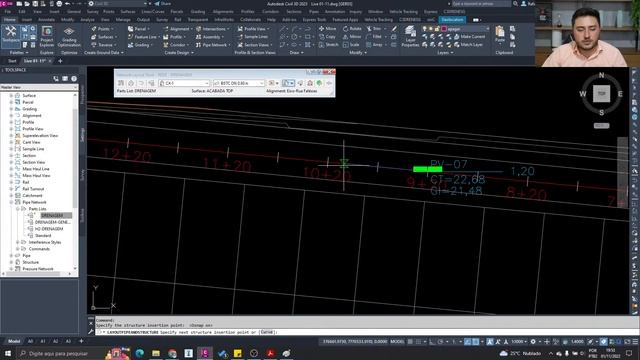This screenshot has height=360, width=640.
Task: Select the Scale tool in Modify
Action: point(351,44)
